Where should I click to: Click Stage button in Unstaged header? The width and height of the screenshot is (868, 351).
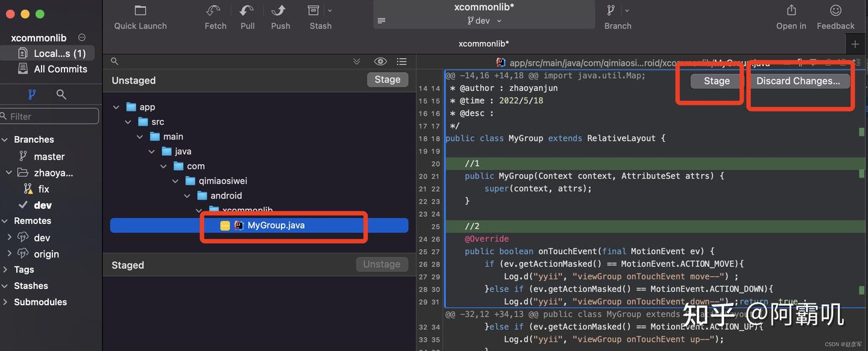(388, 79)
